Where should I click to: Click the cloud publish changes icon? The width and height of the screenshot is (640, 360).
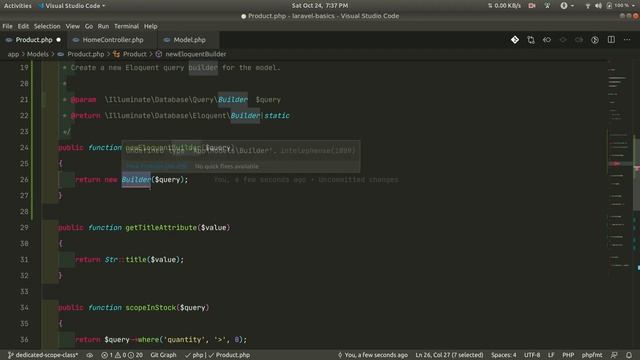[x=89, y=355]
